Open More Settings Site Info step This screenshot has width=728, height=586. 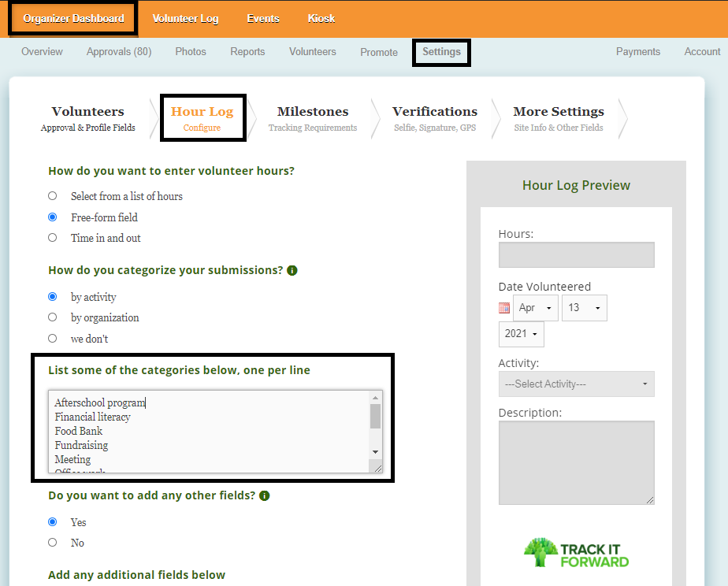(559, 118)
